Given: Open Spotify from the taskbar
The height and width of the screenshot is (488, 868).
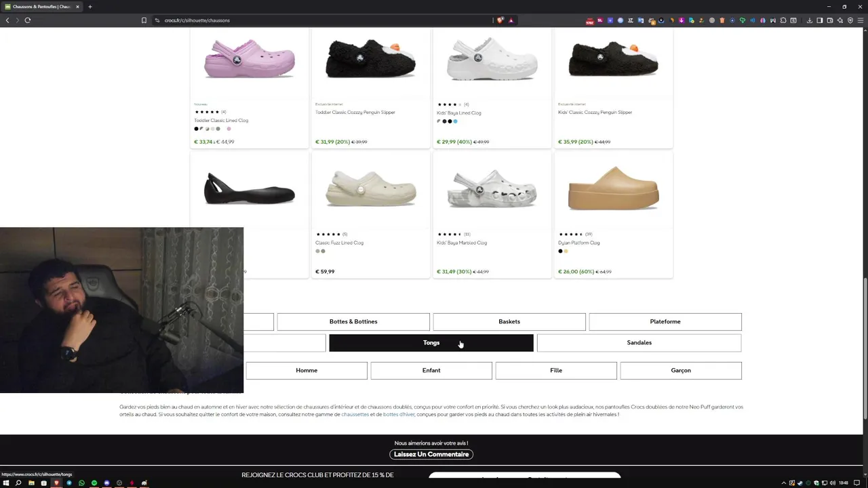Looking at the screenshot, I should click(94, 483).
